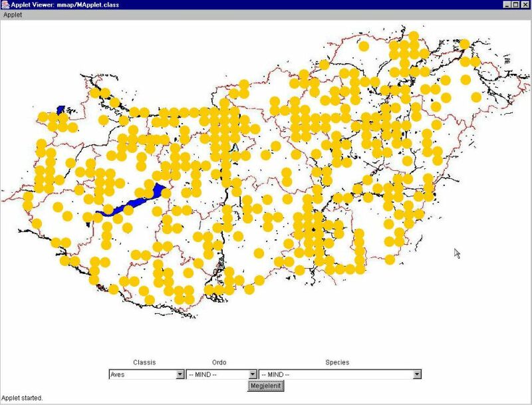This screenshot has width=532, height=405.
Task: Minimize the Applet Viewer window
Action: [507, 5]
